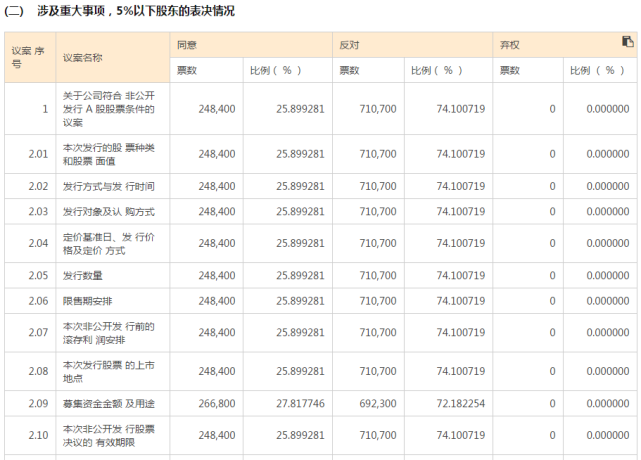641x460 pixels.
Task: Select the section heading 涉及重大事项，5%以下股东的表决情况
Action: point(136,11)
